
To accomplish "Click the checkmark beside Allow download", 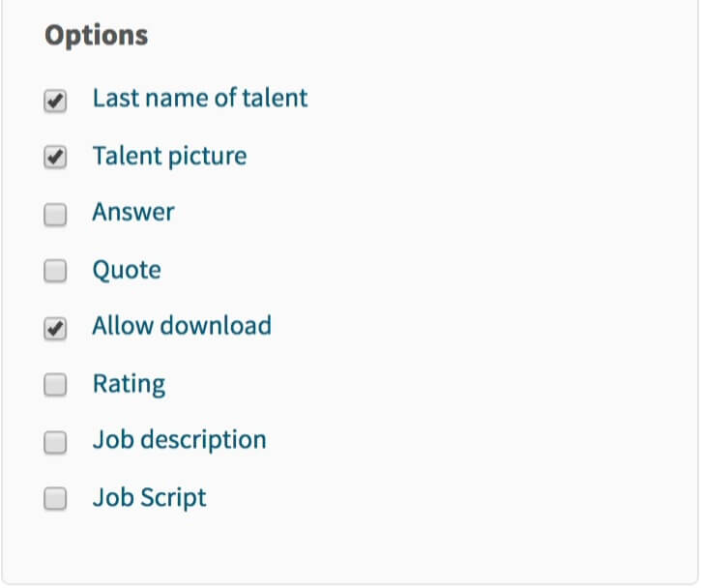I will [x=55, y=329].
